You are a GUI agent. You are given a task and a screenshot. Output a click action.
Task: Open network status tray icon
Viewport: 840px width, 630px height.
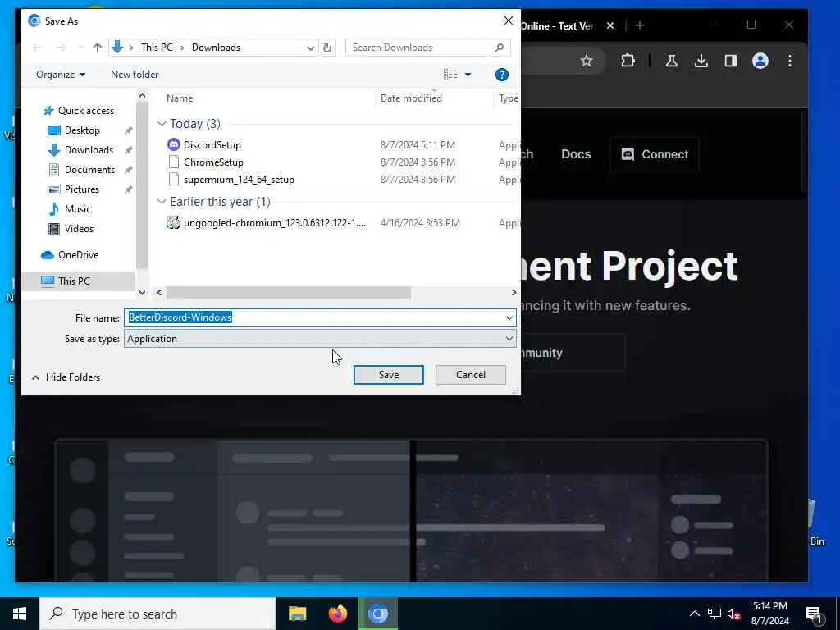(714, 614)
